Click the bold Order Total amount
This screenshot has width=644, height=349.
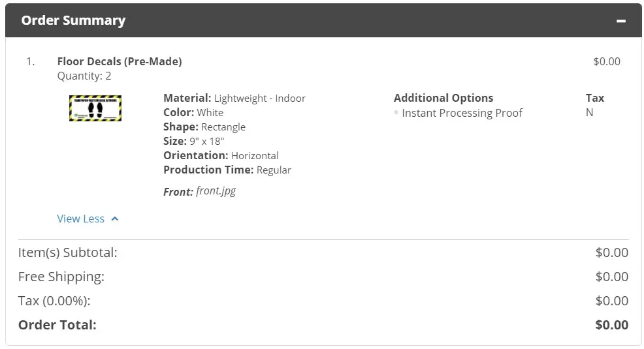coord(612,325)
